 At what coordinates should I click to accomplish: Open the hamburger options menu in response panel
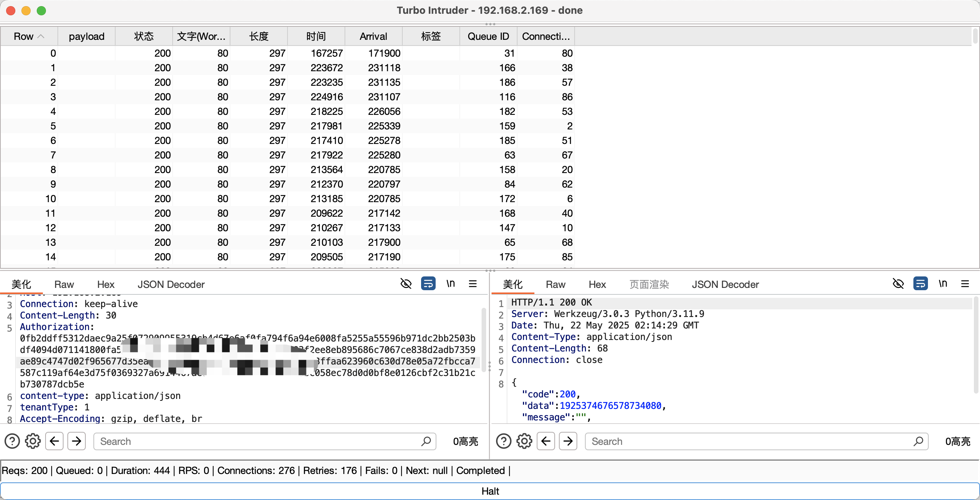965,284
